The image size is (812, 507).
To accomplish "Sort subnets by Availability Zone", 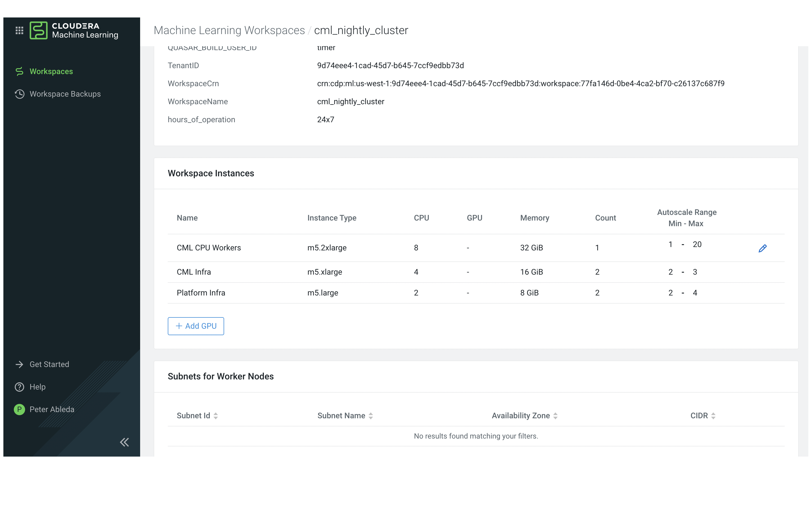I will (x=556, y=415).
